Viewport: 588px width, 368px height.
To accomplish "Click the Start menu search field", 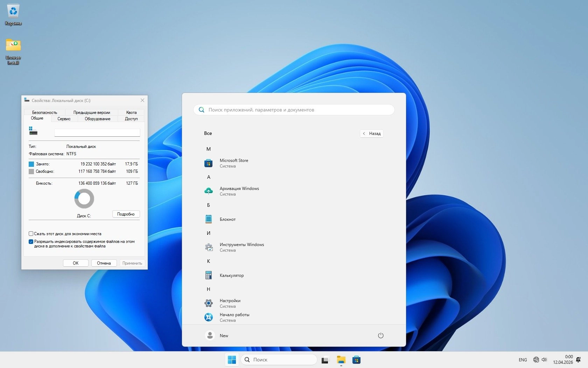I will coord(294,110).
